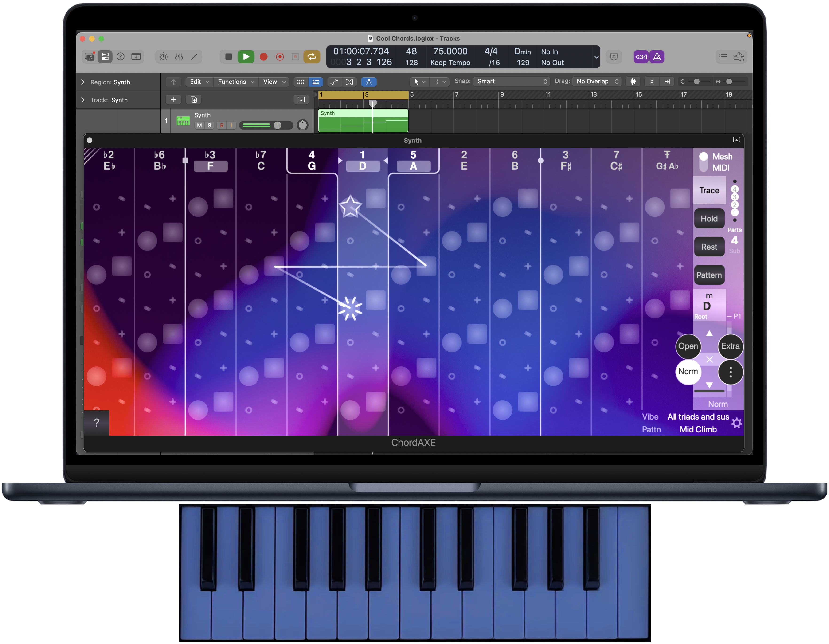Screen dimensions: 829x644
Task: Click the Toolbar download icon
Action: (136, 57)
